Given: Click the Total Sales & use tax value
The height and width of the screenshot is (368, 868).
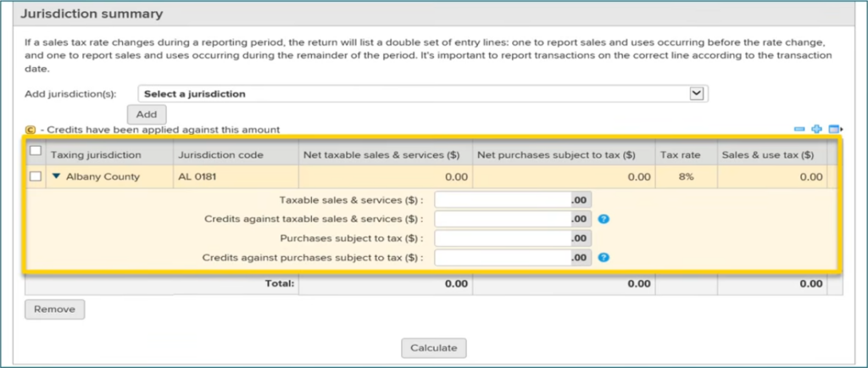Looking at the screenshot, I should pyautogui.click(x=811, y=284).
